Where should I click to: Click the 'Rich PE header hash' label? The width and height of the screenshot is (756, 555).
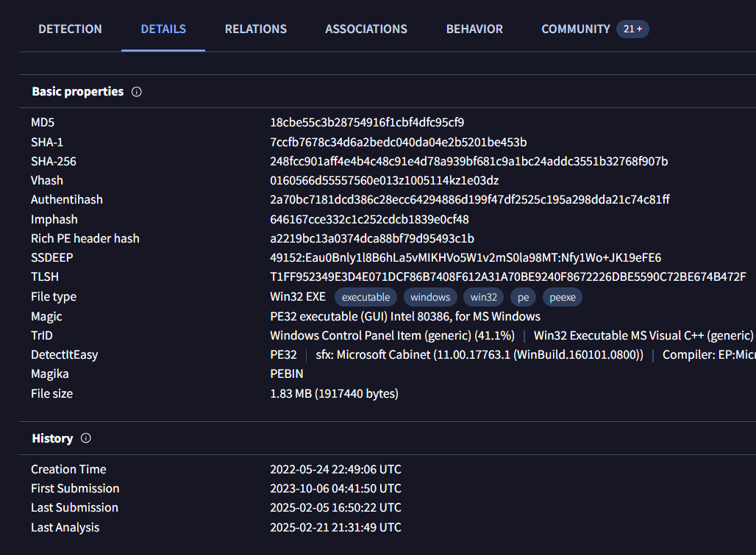coord(85,238)
